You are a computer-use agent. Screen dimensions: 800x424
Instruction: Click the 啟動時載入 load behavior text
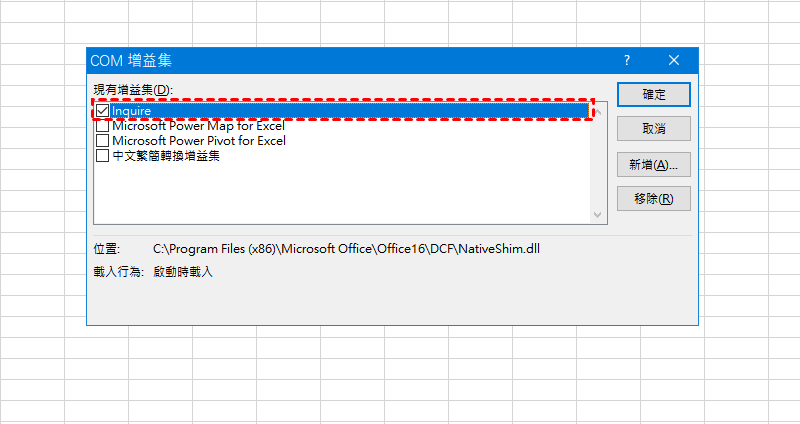[183, 272]
